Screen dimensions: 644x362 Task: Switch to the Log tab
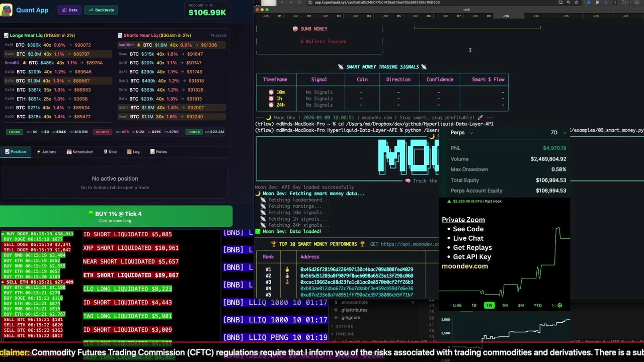coord(133,152)
